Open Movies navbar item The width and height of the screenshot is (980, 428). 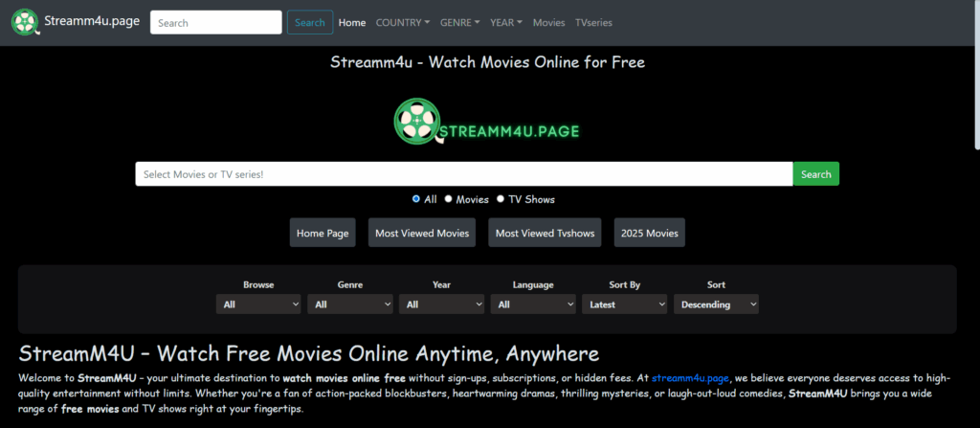click(x=548, y=22)
